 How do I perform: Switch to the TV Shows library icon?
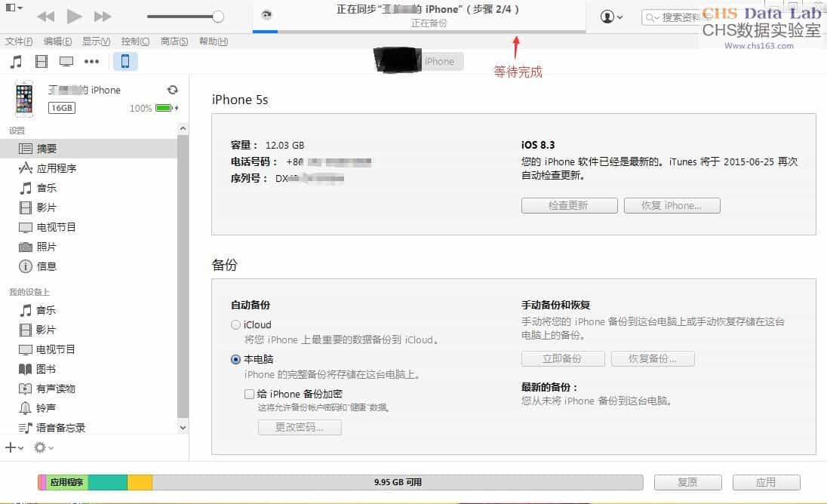66,62
